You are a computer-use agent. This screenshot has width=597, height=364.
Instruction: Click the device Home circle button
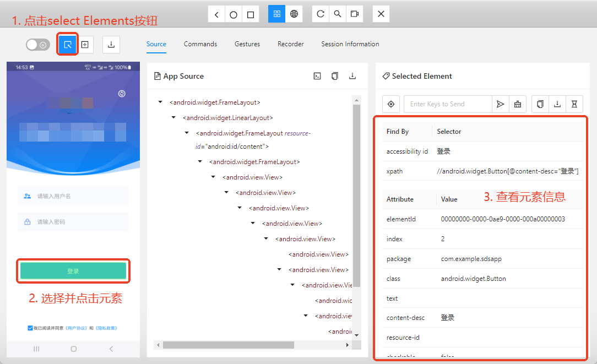pos(234,14)
